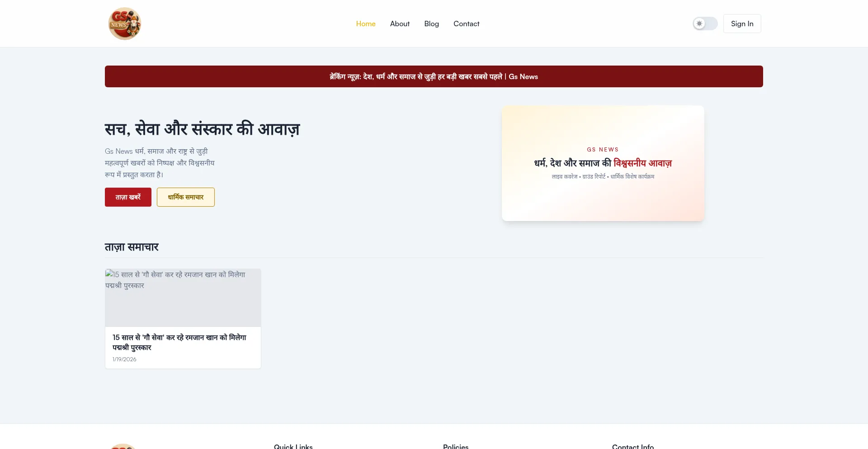Screen dimensions: 868x449
Task: Open the रमजान खान article thumbnail image
Action: point(183,298)
